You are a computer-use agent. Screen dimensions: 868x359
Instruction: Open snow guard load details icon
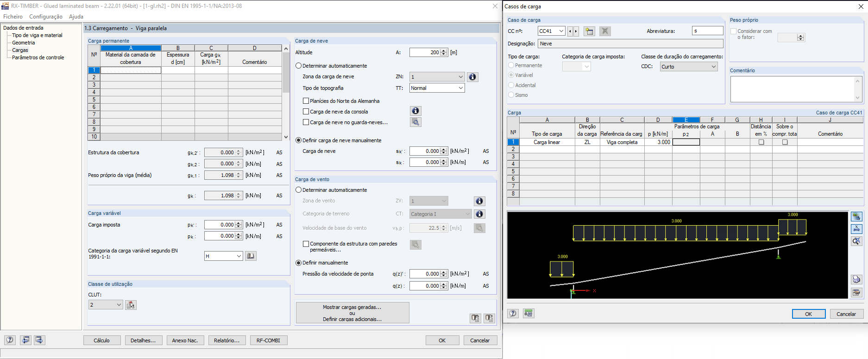coord(415,122)
